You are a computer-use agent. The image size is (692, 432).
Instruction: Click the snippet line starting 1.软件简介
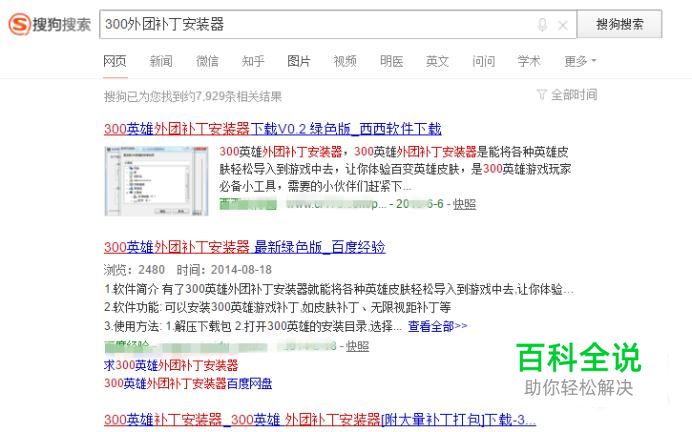tap(339, 289)
